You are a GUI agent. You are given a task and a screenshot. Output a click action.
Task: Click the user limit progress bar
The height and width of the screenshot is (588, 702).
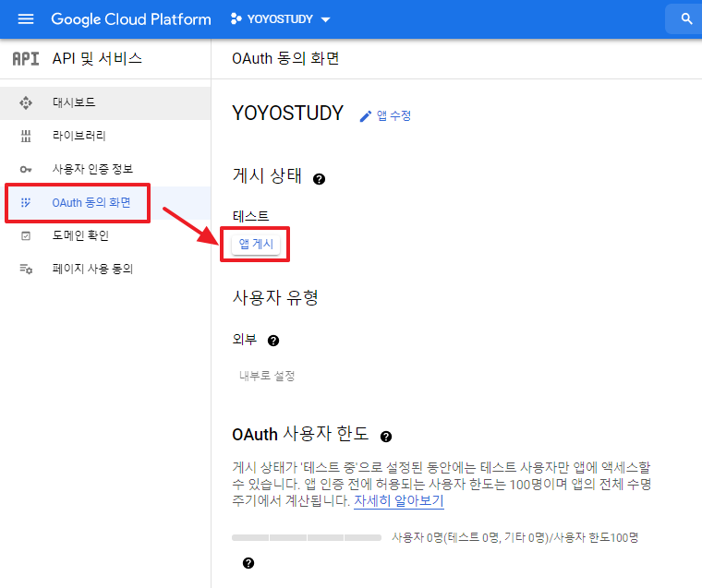[307, 537]
